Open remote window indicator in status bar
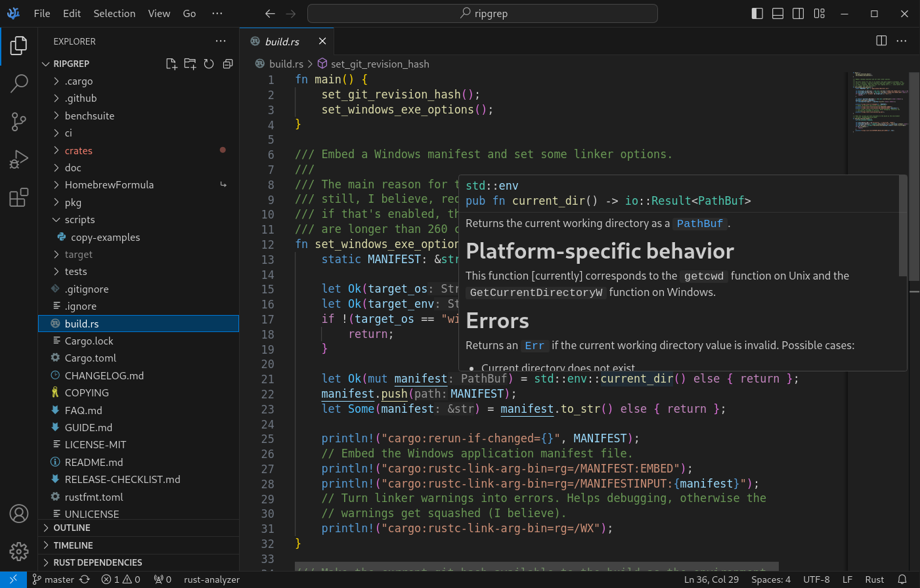Viewport: 920px width, 588px height. click(13, 579)
